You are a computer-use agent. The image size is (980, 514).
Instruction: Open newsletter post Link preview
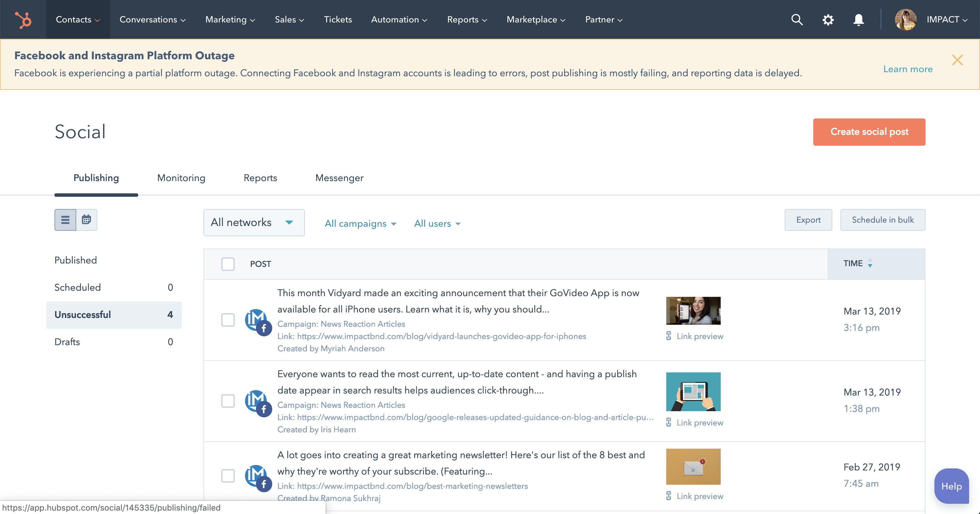pyautogui.click(x=700, y=496)
